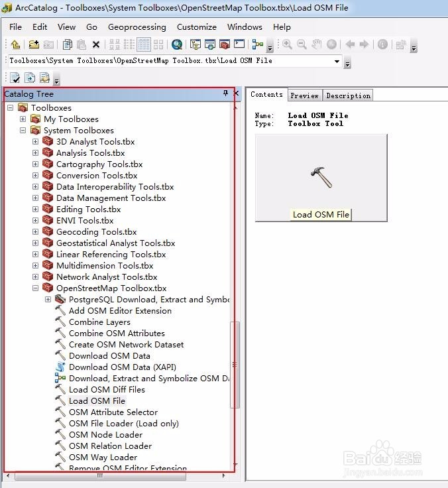Collapse the System Toolboxes node
This screenshot has height=488, width=448.
(x=23, y=130)
